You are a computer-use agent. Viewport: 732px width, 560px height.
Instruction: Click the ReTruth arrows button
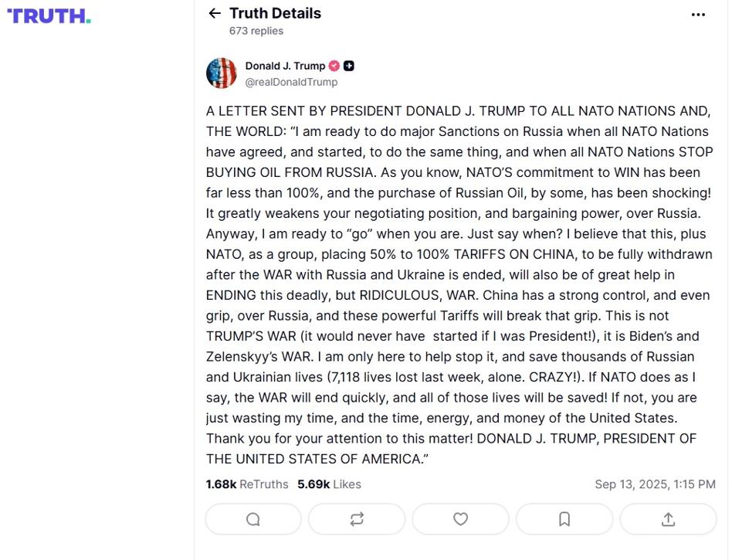coord(357,519)
